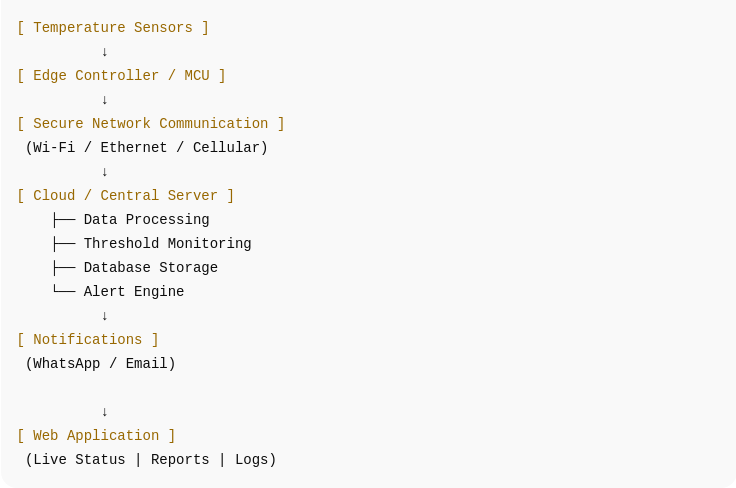Click the arrow below Temperature Sensors

pos(104,52)
